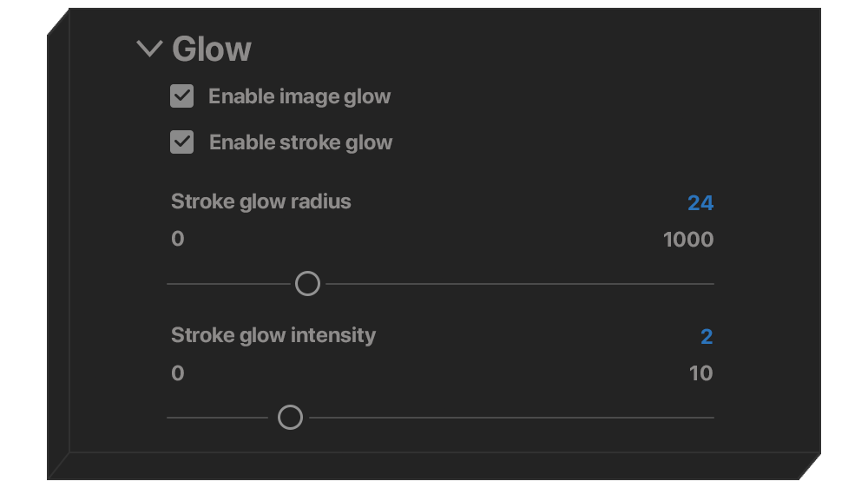Click the intensity minimum label 0
Image resolution: width=868 pixels, height=488 pixels.
[178, 373]
